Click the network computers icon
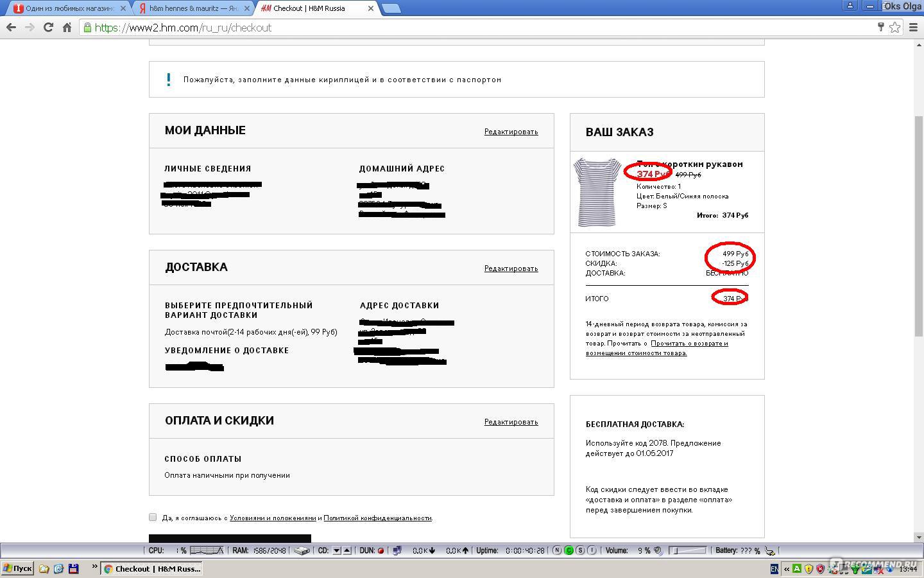 click(x=397, y=550)
